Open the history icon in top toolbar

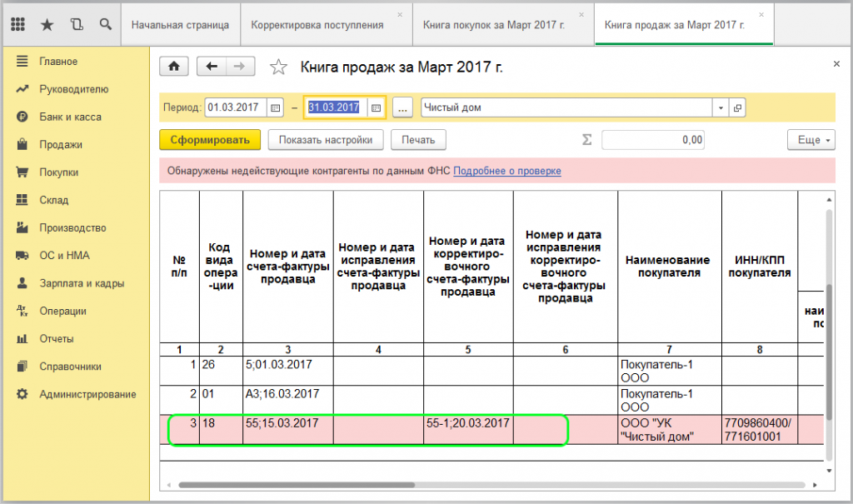click(77, 24)
